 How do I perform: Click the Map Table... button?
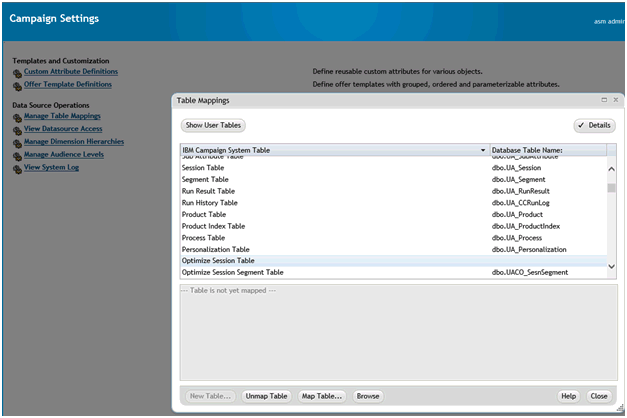coord(322,396)
